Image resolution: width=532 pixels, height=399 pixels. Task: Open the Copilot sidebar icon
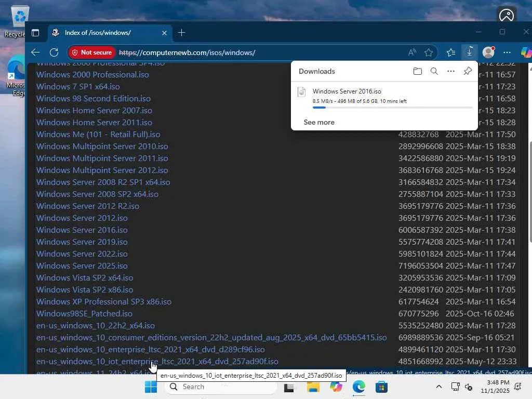coord(526,52)
